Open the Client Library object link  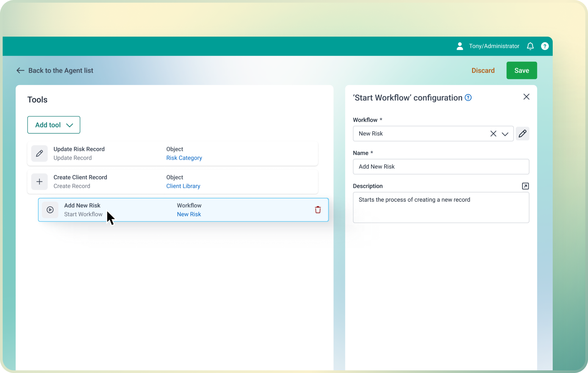[183, 186]
